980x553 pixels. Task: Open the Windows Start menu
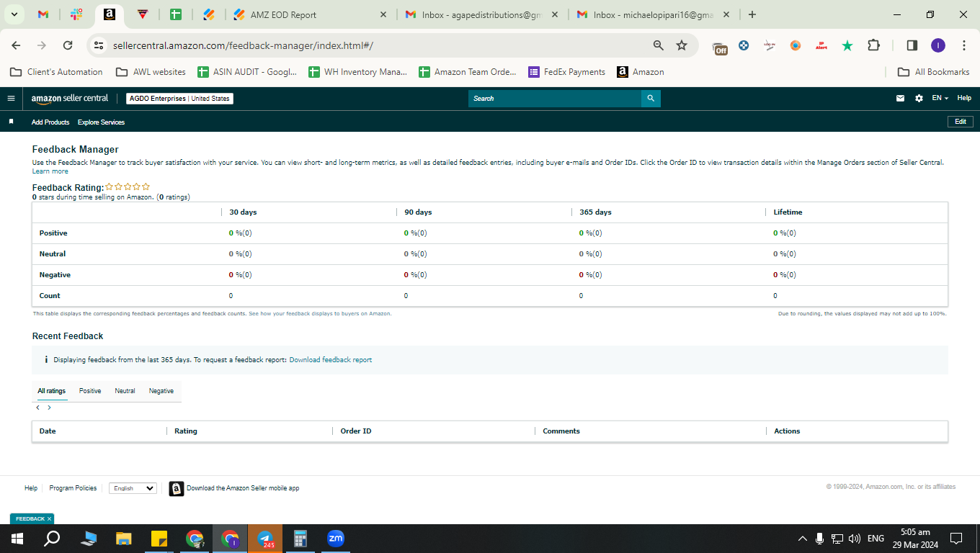click(17, 539)
